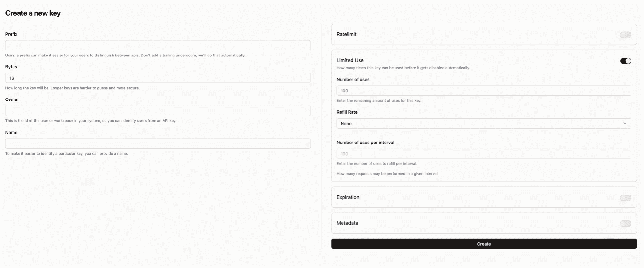Select the None value in Refill Rate
The height and width of the screenshot is (268, 644).
tap(346, 123)
